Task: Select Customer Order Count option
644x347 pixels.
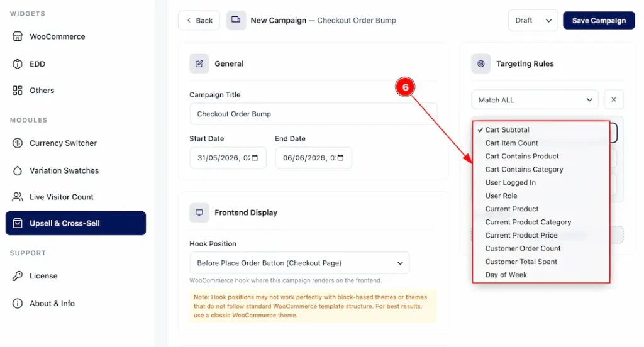Action: [541, 248]
